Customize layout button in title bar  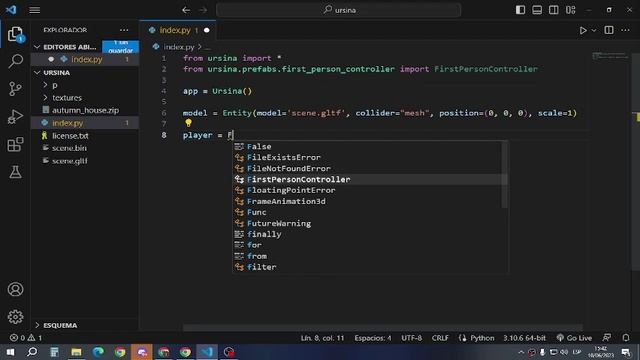[x=571, y=10]
